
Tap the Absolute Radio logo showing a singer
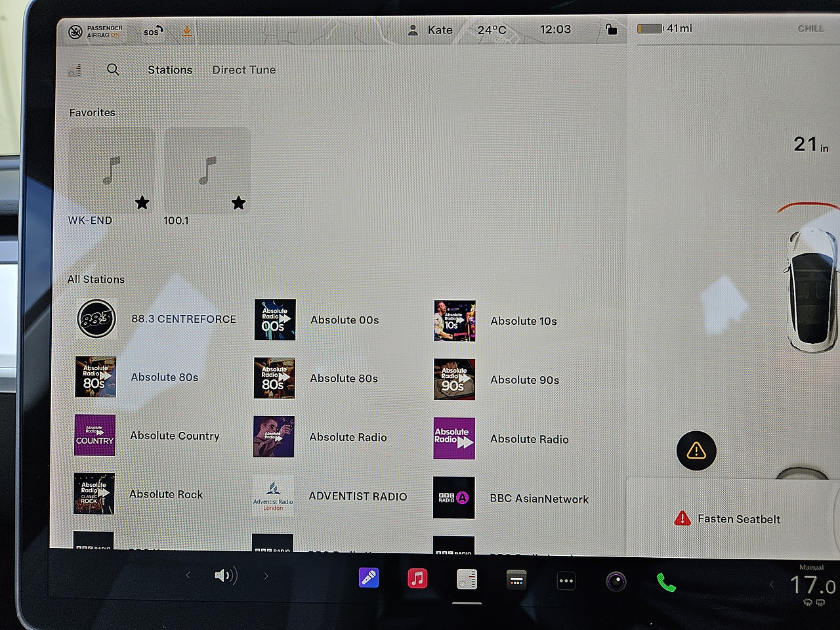point(274,436)
